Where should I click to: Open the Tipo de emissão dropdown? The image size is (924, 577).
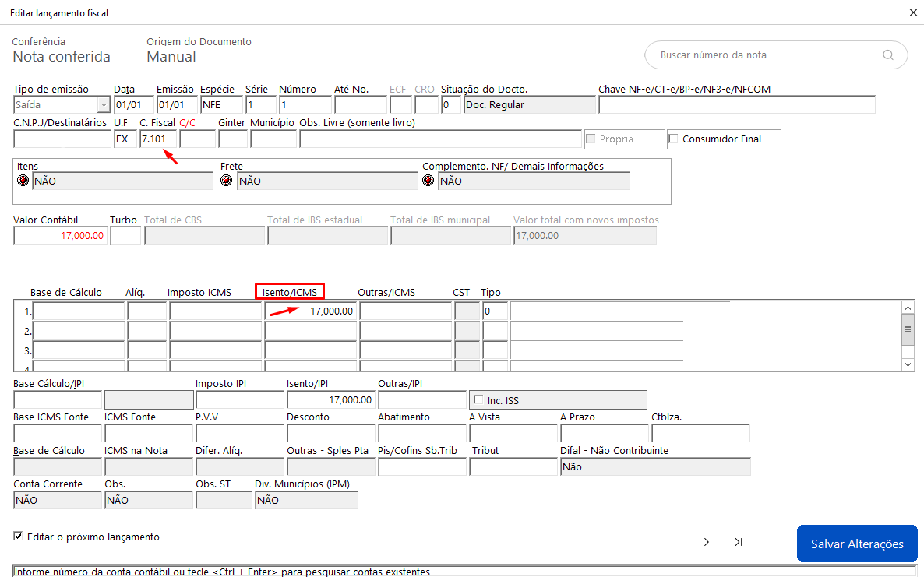(x=104, y=105)
